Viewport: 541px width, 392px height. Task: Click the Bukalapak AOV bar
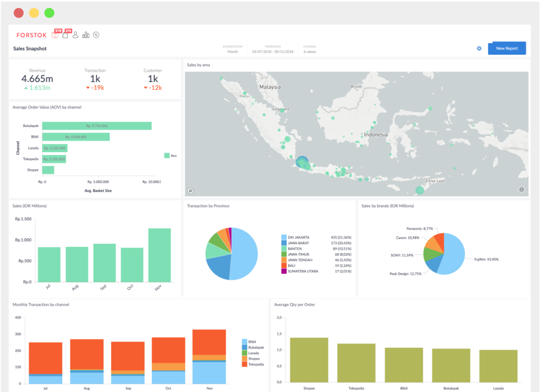[97, 126]
